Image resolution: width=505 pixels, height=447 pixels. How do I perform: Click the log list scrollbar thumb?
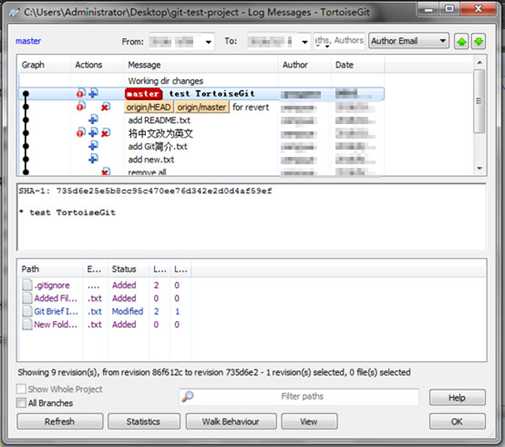[x=479, y=101]
